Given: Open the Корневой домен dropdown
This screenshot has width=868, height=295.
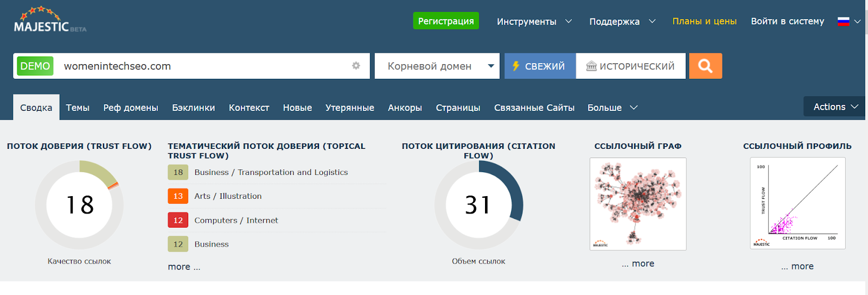Looking at the screenshot, I should pos(437,66).
